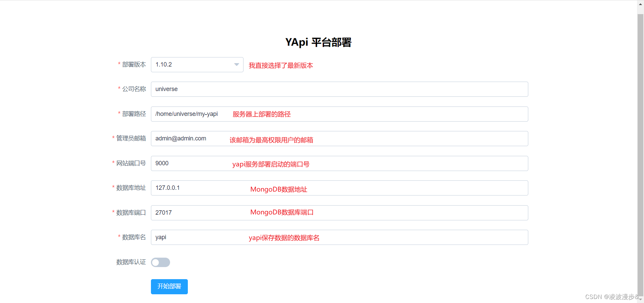
Task: Click the scrollbar down arrow
Action: point(640,299)
